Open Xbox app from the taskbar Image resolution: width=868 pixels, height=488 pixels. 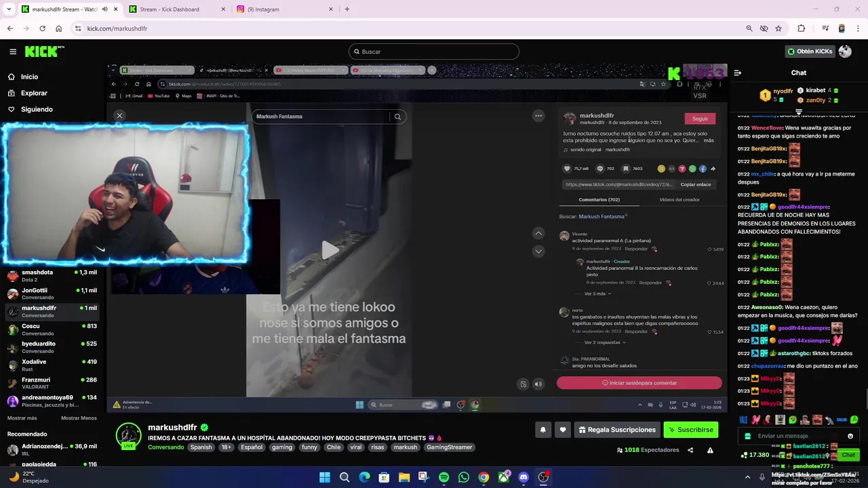[503, 477]
